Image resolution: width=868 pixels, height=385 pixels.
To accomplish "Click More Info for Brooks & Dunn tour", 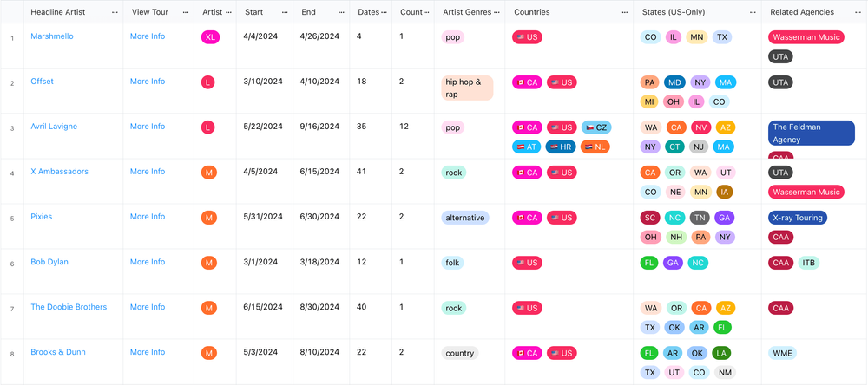I will pos(148,352).
